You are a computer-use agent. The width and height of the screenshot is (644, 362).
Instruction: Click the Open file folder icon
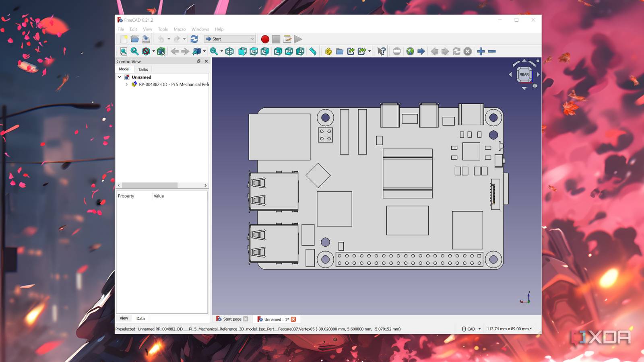point(135,39)
